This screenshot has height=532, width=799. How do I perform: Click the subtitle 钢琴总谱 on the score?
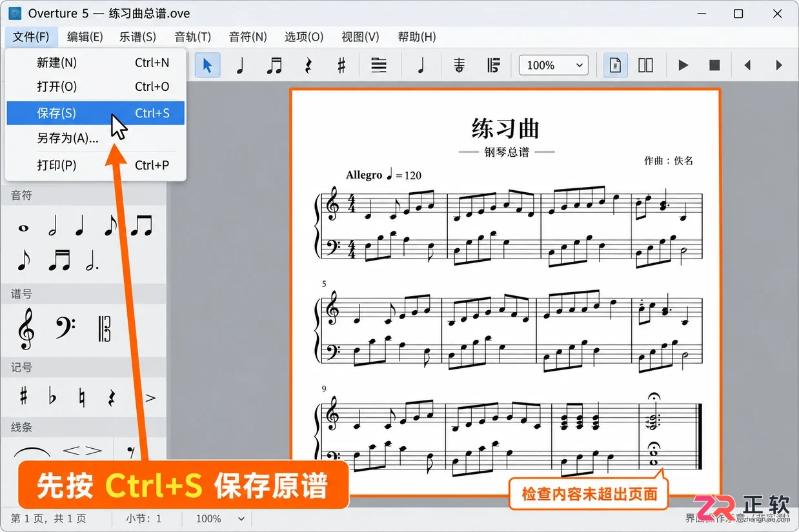point(507,152)
